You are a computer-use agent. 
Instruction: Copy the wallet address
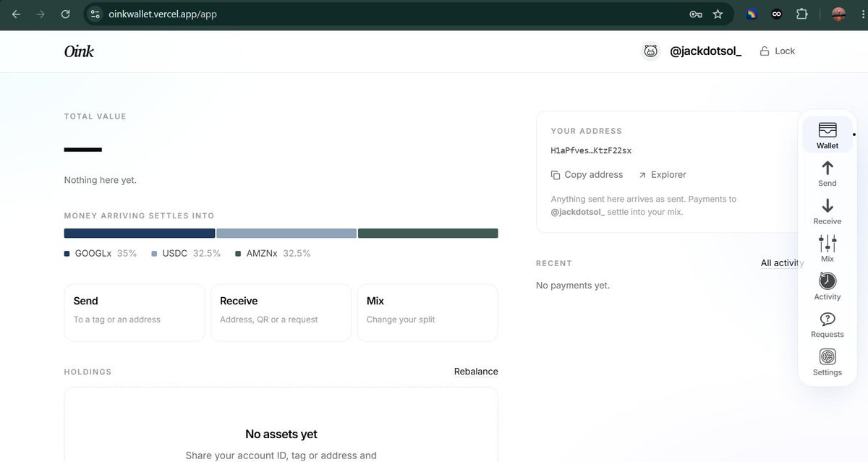[587, 174]
